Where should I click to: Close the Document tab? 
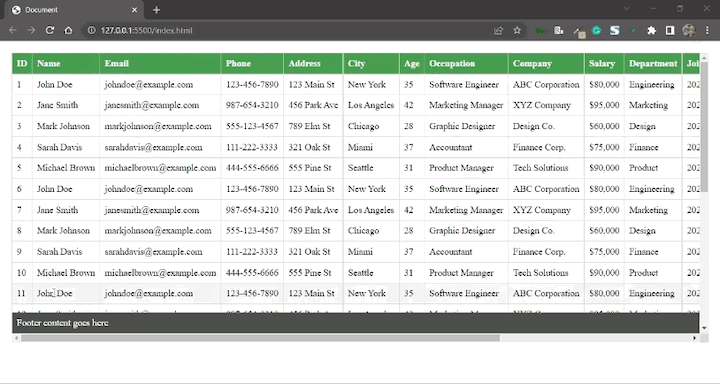point(134,10)
